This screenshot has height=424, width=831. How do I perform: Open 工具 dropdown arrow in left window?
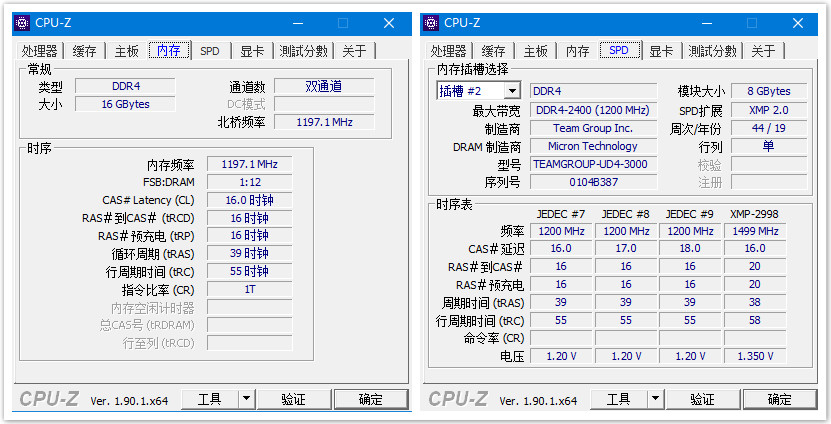246,399
